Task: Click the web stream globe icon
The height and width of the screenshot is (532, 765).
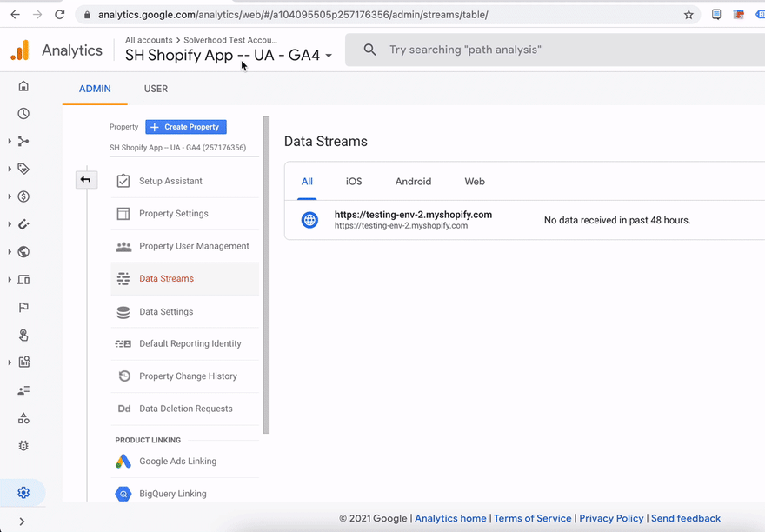Action: pos(309,220)
